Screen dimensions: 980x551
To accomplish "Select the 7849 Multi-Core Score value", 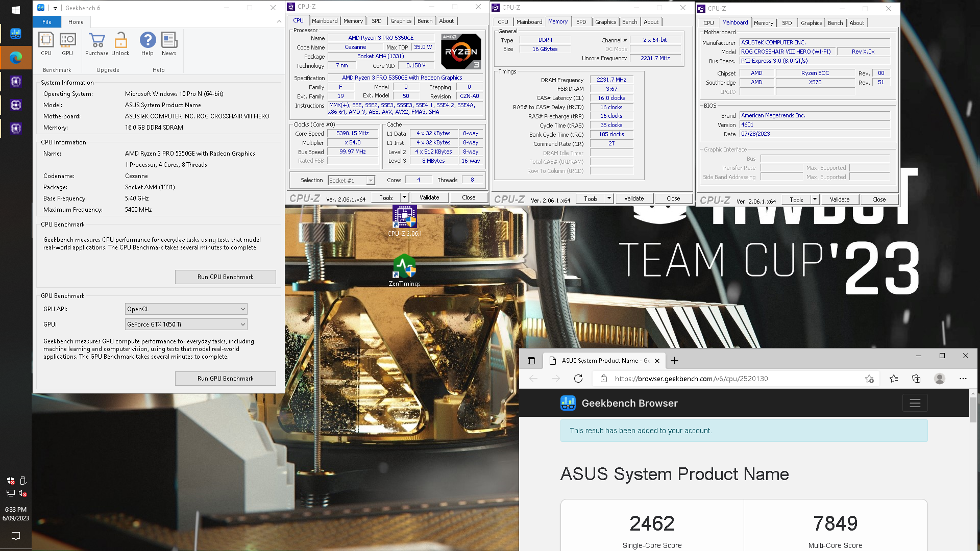I will click(x=836, y=523).
